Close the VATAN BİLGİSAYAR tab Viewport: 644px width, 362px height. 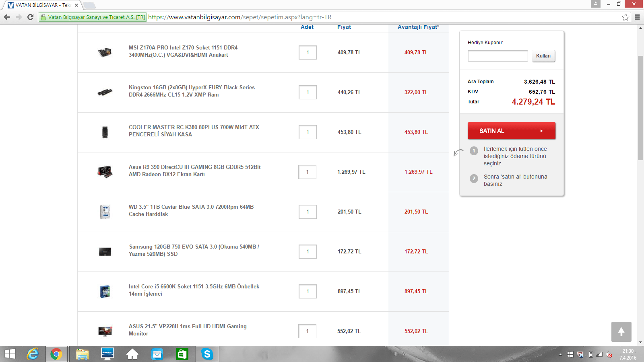pos(76,5)
